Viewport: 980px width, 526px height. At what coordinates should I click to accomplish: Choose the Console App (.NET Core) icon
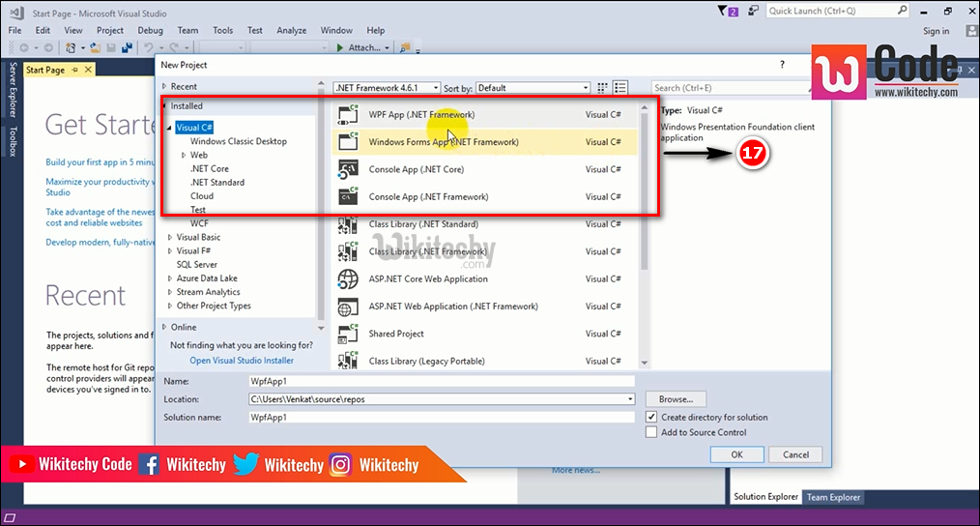pos(348,170)
